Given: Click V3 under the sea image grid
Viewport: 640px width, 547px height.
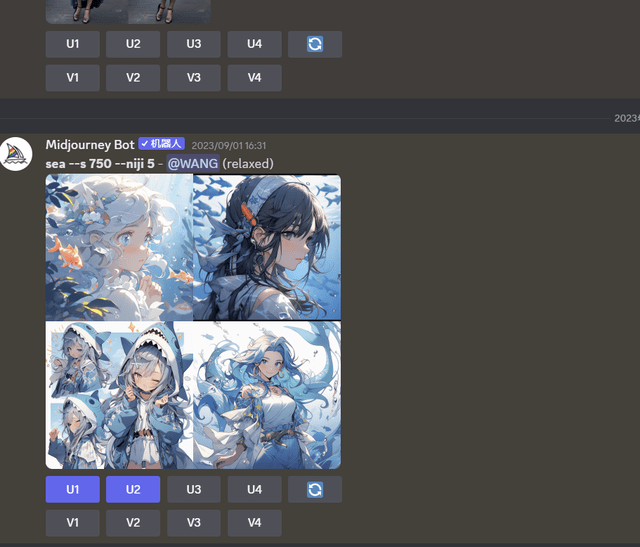Looking at the screenshot, I should tap(194, 523).
